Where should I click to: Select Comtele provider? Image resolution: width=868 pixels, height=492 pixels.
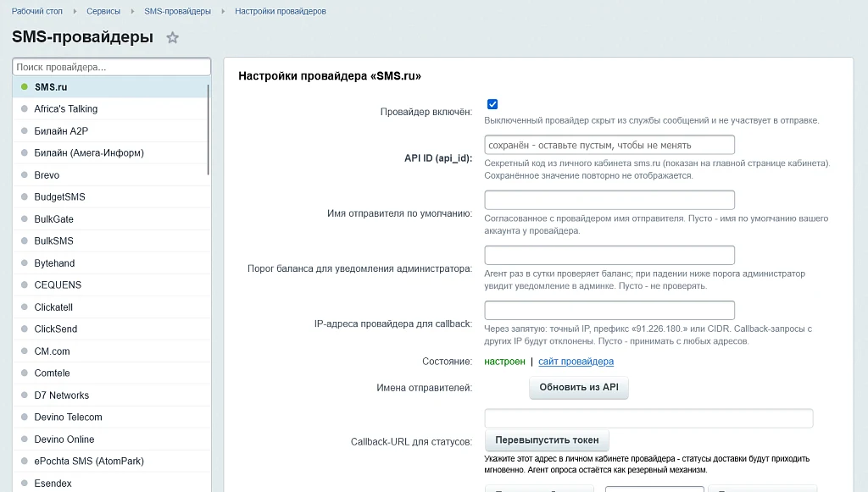point(109,373)
